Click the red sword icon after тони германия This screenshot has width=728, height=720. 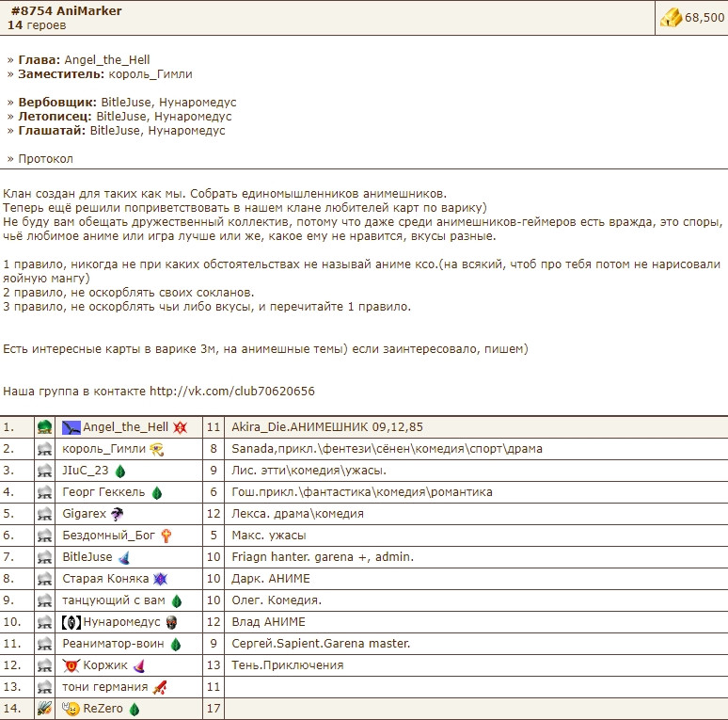click(159, 687)
